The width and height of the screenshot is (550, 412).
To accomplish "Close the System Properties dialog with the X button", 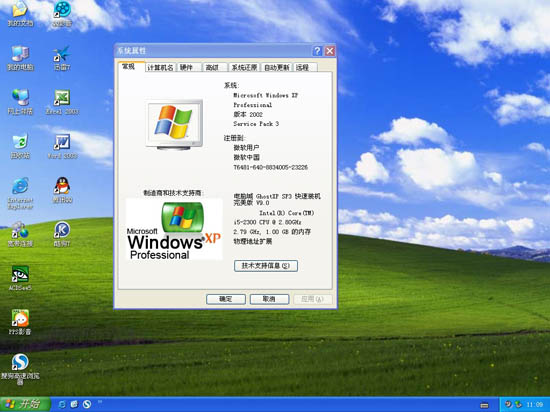I will click(x=330, y=51).
